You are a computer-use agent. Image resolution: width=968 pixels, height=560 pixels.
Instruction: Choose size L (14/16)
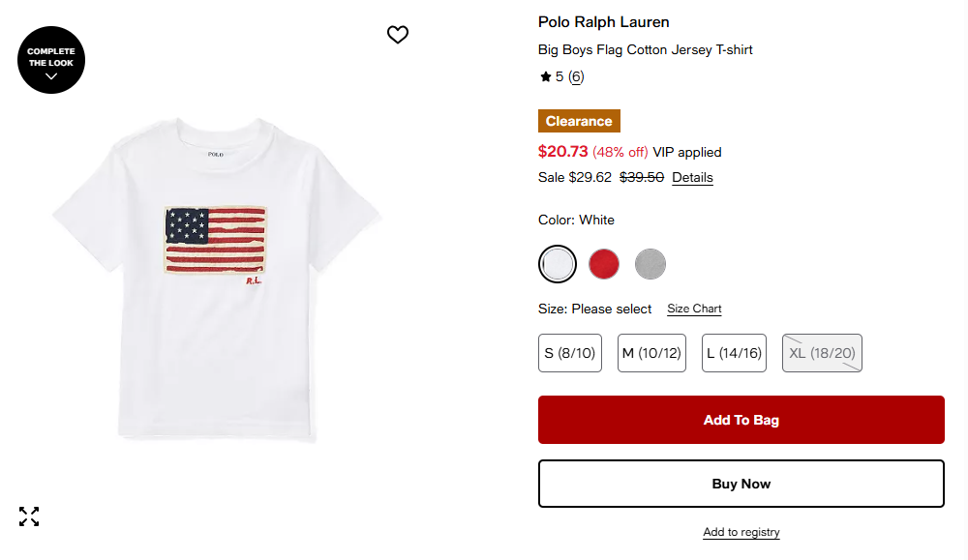point(734,353)
